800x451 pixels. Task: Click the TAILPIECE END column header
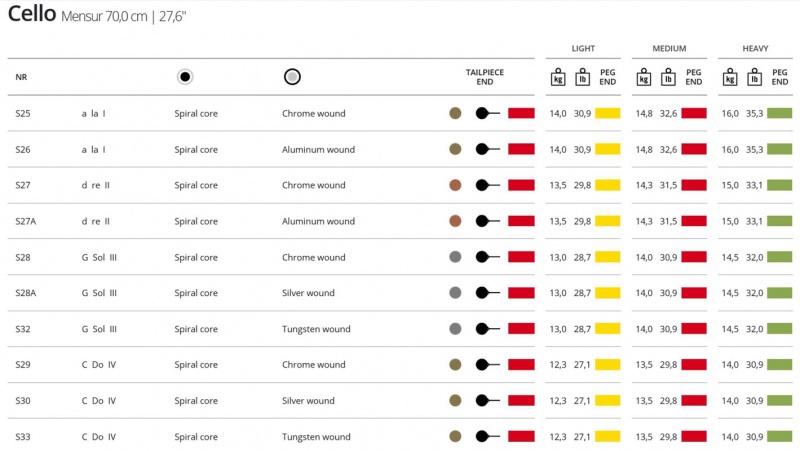[485, 77]
